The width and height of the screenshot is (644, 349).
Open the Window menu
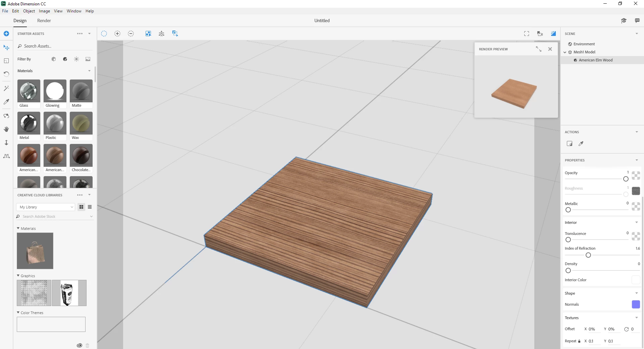coord(74,11)
